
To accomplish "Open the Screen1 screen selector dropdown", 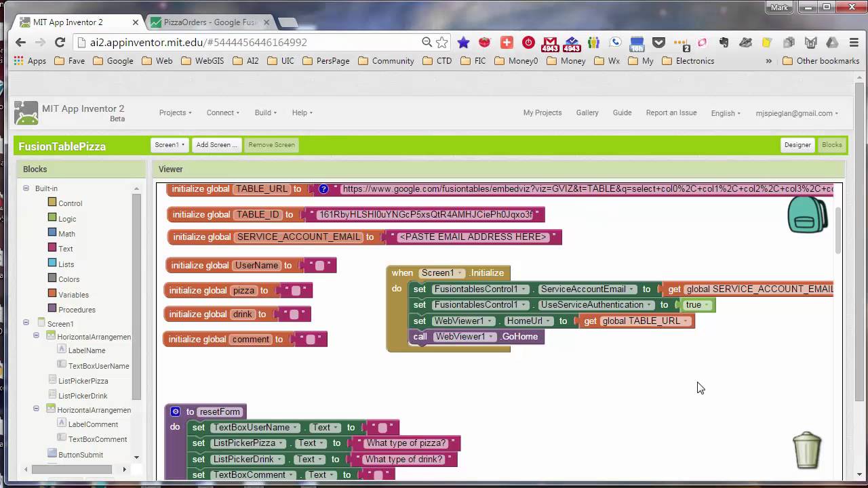I will click(170, 145).
